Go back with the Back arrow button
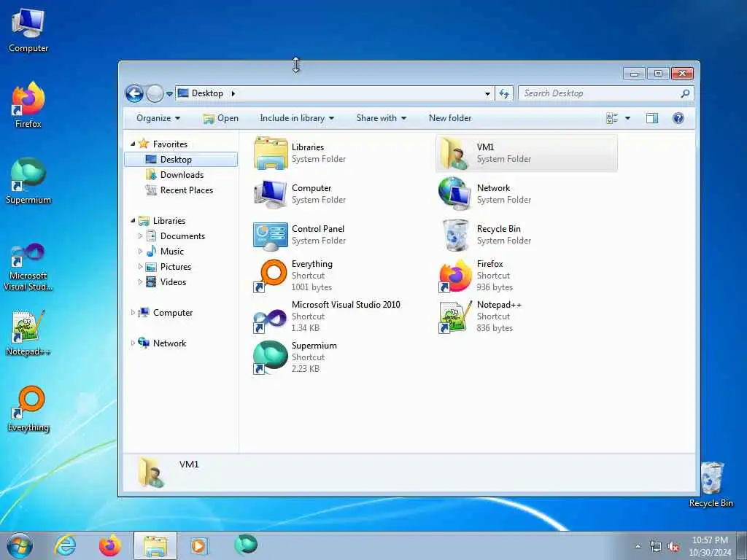 click(134, 94)
